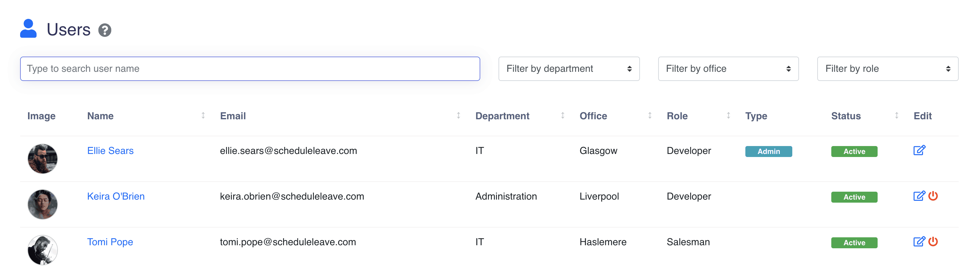
Task: Sort the table by the Name column arrows
Action: coord(203,116)
